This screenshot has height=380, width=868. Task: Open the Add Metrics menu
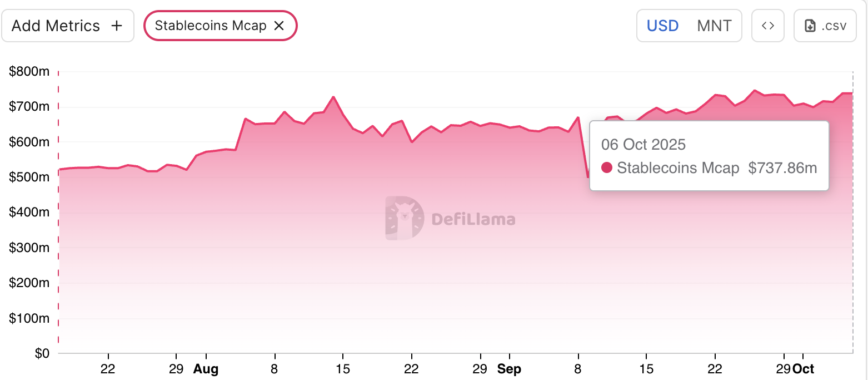pyautogui.click(x=67, y=26)
